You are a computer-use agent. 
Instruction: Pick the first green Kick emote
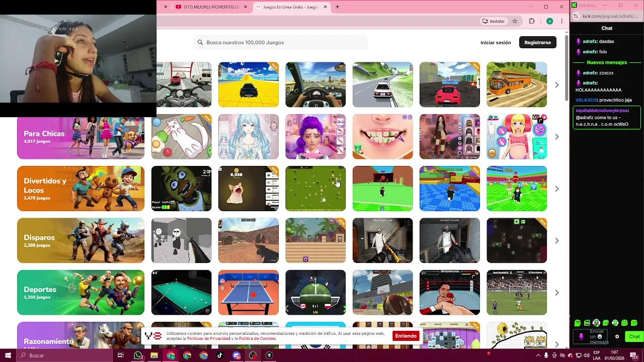(577, 323)
